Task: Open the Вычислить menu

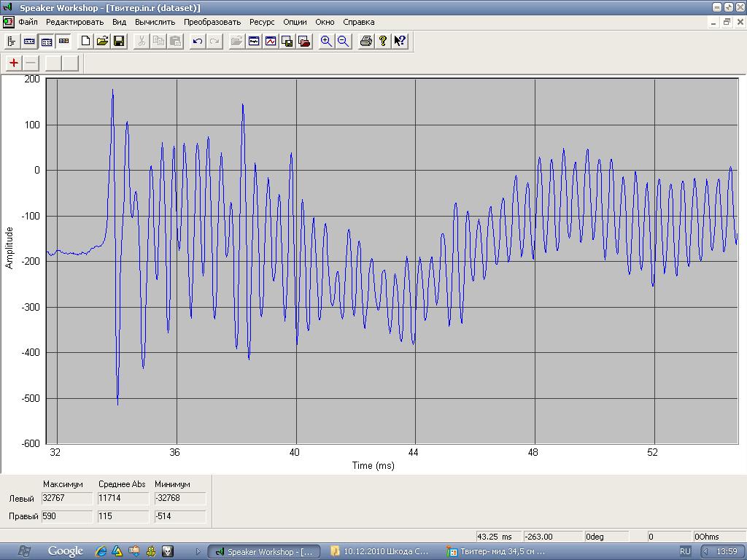Action: (155, 22)
